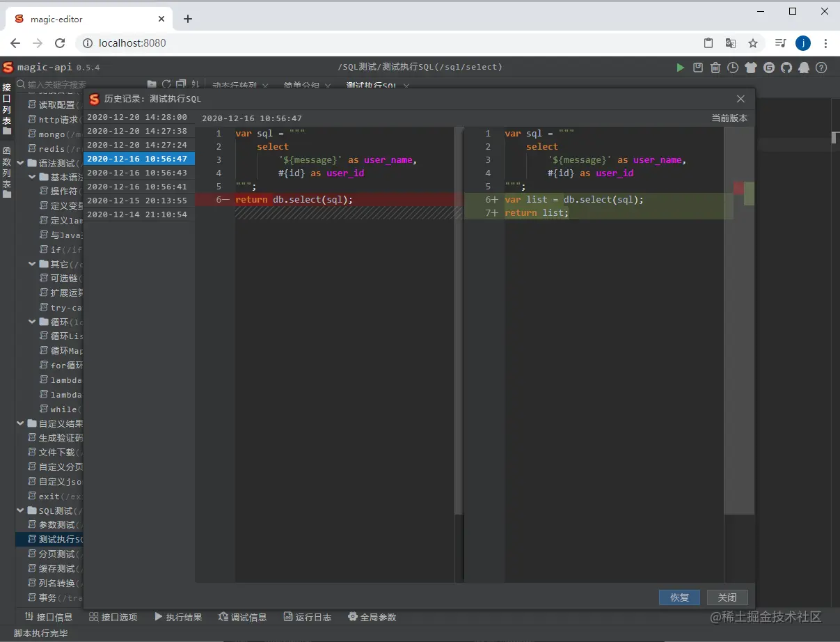Click the keyword search input field

[x=80, y=84]
